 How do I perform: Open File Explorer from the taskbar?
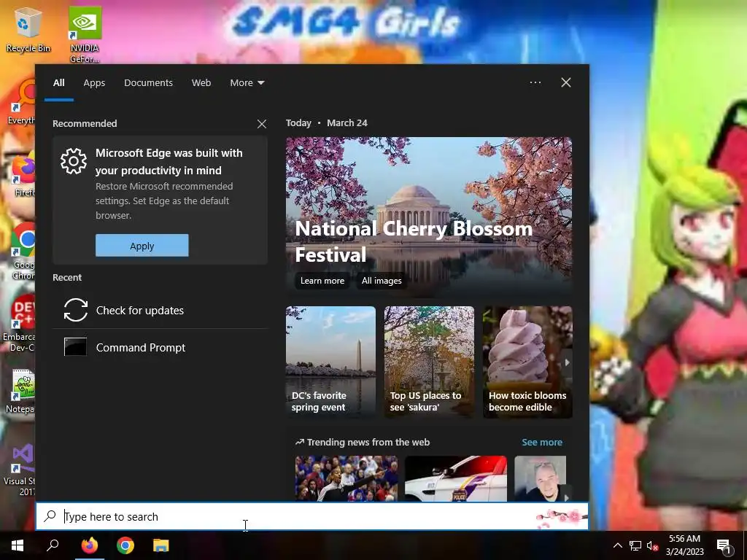(161, 545)
